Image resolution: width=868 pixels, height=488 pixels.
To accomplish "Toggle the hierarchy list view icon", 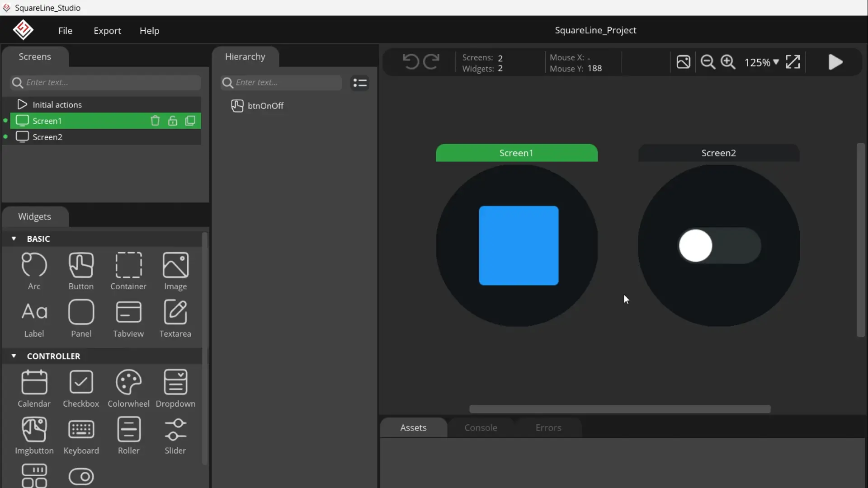I will 360,83.
